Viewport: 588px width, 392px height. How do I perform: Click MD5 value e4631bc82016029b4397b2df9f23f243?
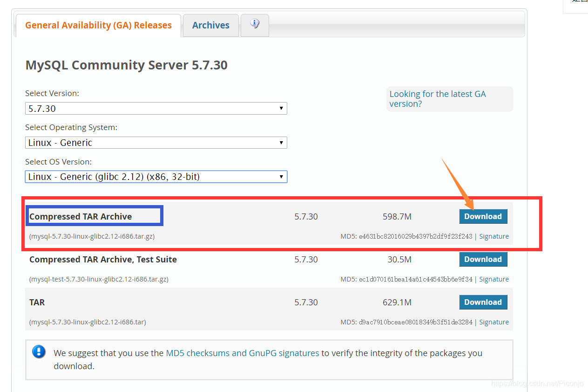[x=415, y=236]
